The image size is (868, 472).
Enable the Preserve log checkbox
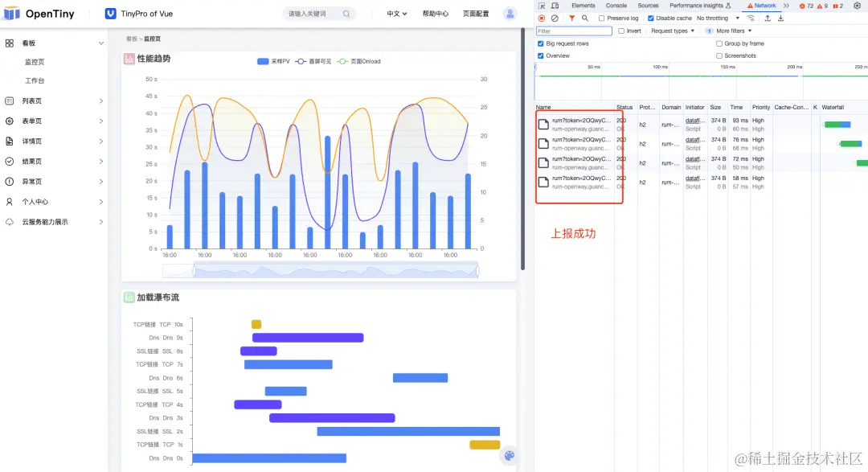point(602,18)
